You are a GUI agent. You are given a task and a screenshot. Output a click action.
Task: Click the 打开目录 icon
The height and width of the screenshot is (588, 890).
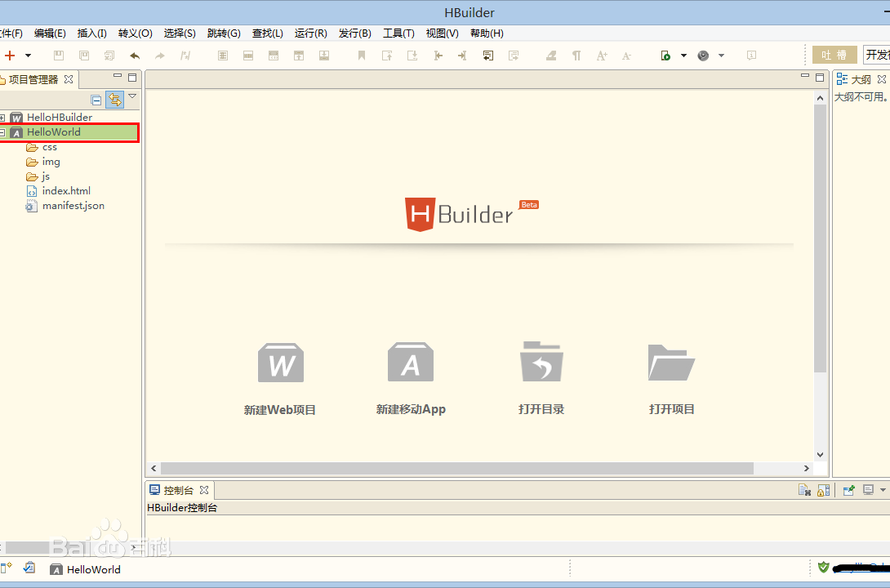tap(541, 362)
